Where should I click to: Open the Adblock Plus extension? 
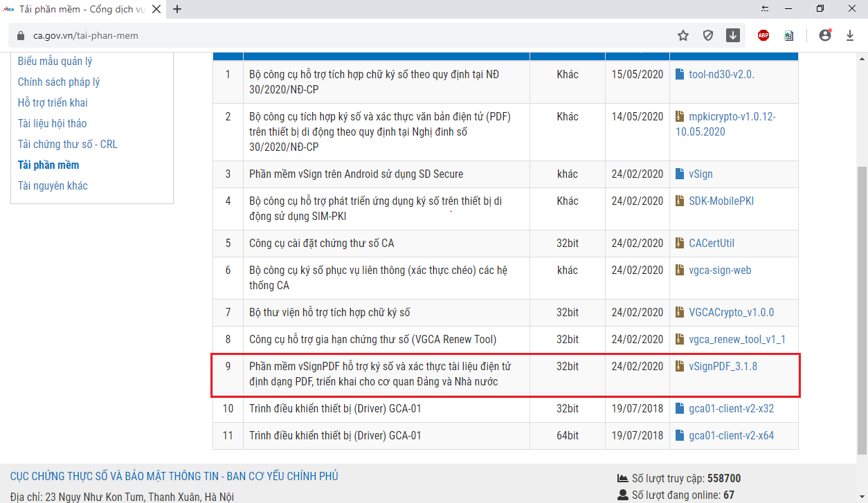[x=763, y=35]
